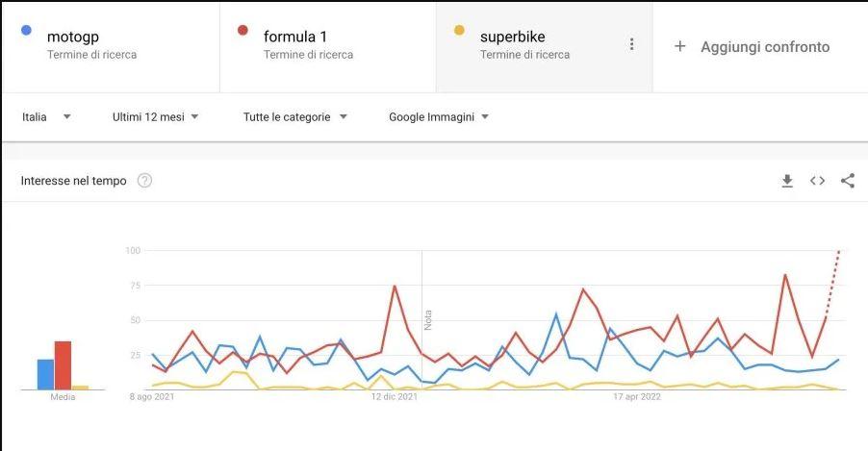Select the superbike search term box
Image resolution: width=868 pixels, height=451 pixels.
coord(544,47)
